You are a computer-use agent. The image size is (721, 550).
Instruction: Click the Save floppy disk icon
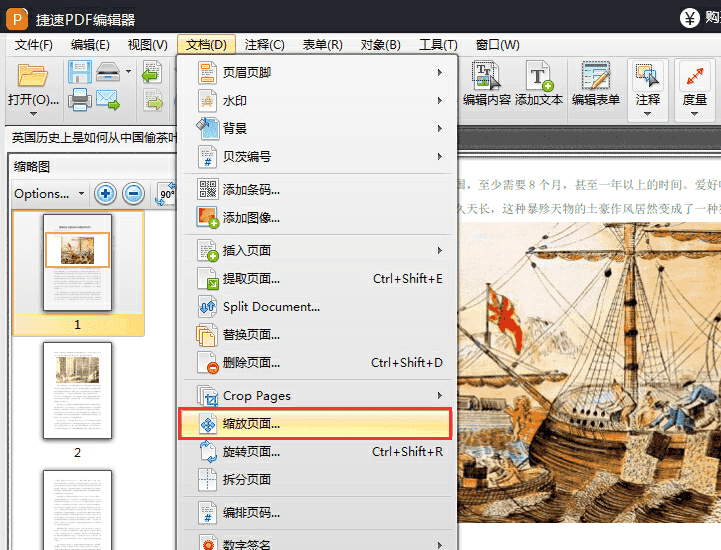pos(80,71)
